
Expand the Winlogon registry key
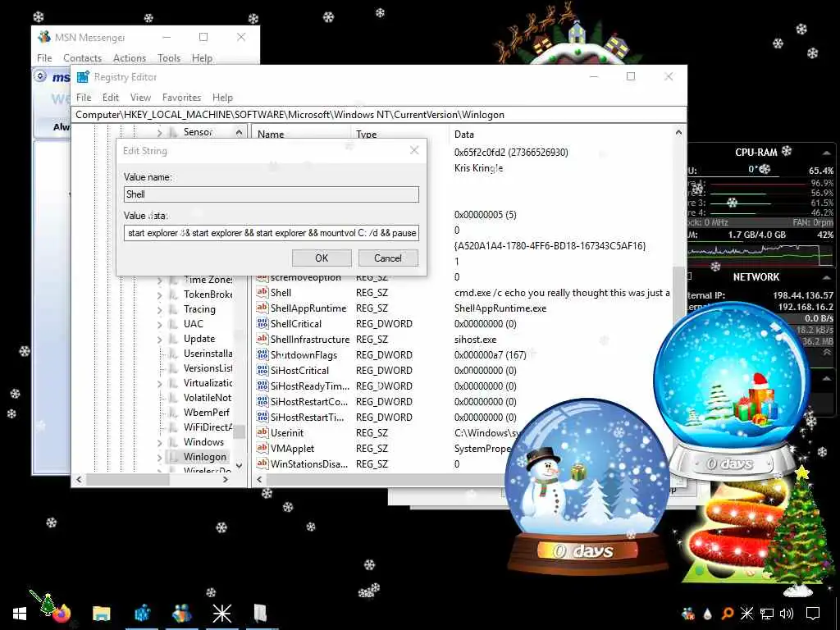[x=160, y=458]
